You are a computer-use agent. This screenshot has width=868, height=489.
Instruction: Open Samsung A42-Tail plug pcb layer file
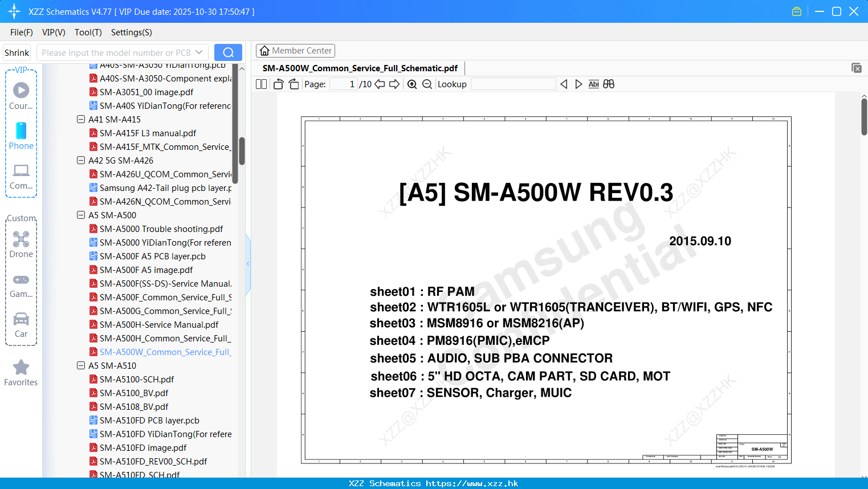point(160,188)
